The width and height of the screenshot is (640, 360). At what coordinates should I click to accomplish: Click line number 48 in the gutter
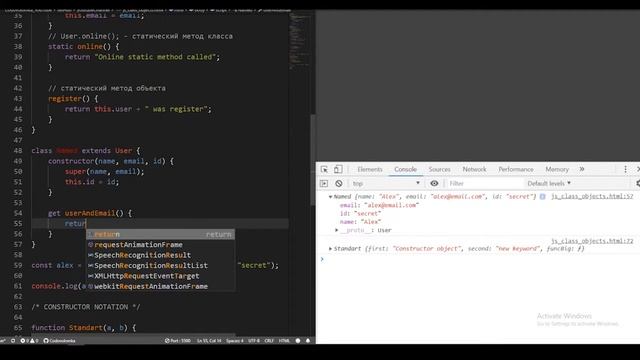click(18, 151)
